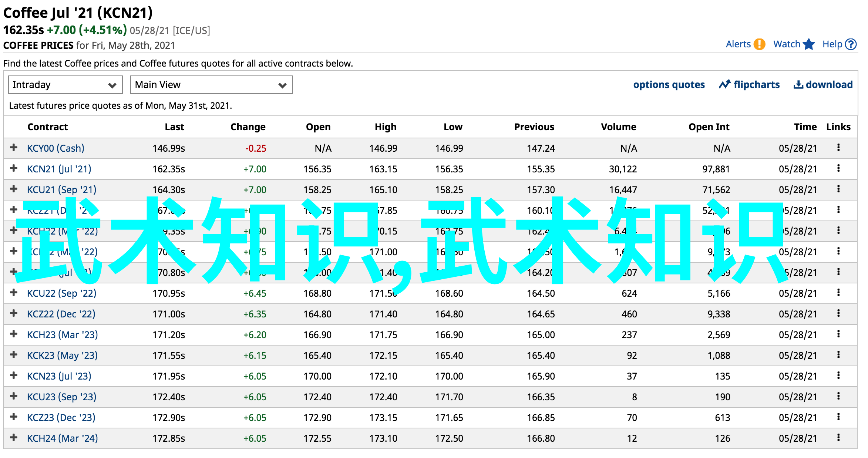Open links menu for KCZ23 (Dec '23) row
The width and height of the screenshot is (868, 458).
[x=838, y=417]
